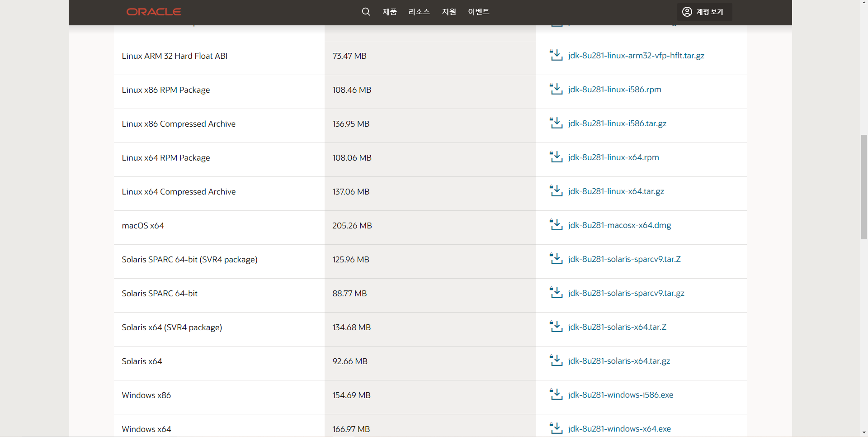This screenshot has width=868, height=437.
Task: Download jdk-8u281-windows-x64.exe link
Action: [x=619, y=429]
